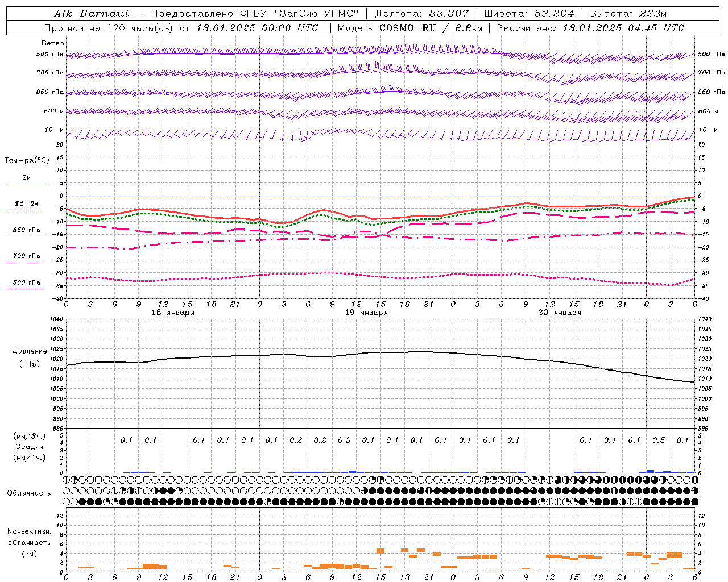
Task: Click the Конвективн. convective cloud label
Action: [29, 531]
